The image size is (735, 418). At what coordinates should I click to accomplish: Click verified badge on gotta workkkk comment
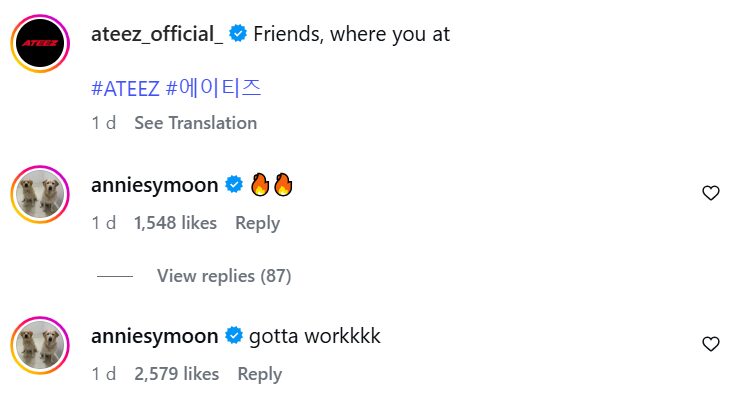point(235,336)
